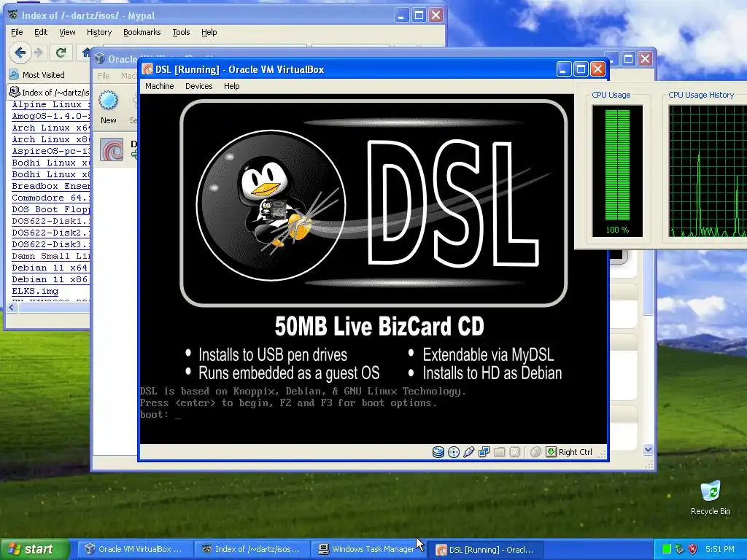747x560 pixels.
Task: Click the virtualization chip icon in the VM status bar
Action: pos(514,452)
